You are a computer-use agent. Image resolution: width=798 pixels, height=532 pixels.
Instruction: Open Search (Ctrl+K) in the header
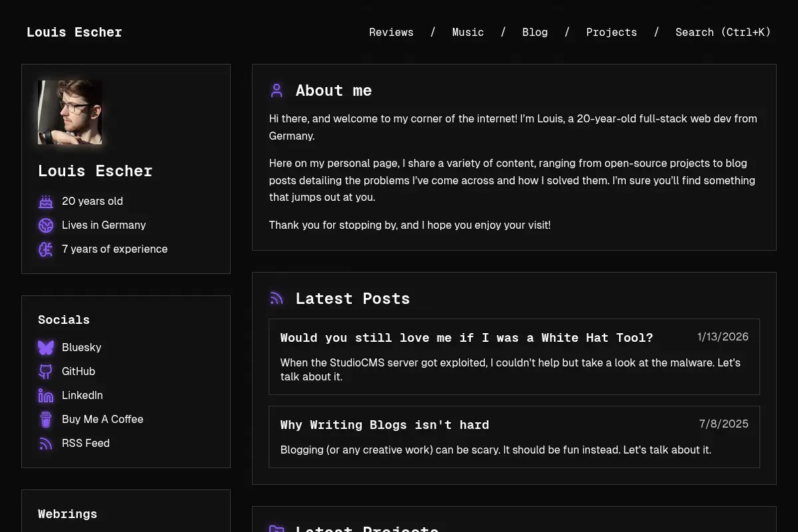pyautogui.click(x=723, y=32)
